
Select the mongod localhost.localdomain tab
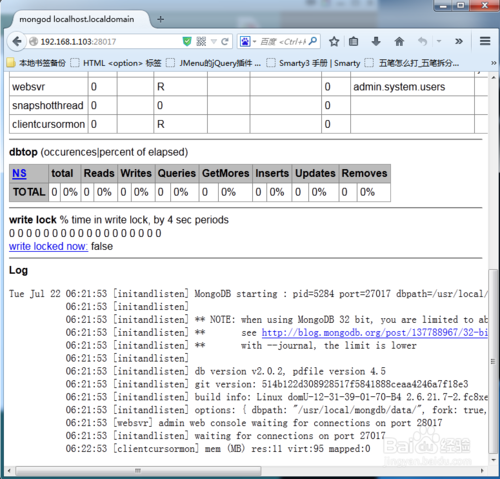pyautogui.click(x=77, y=19)
